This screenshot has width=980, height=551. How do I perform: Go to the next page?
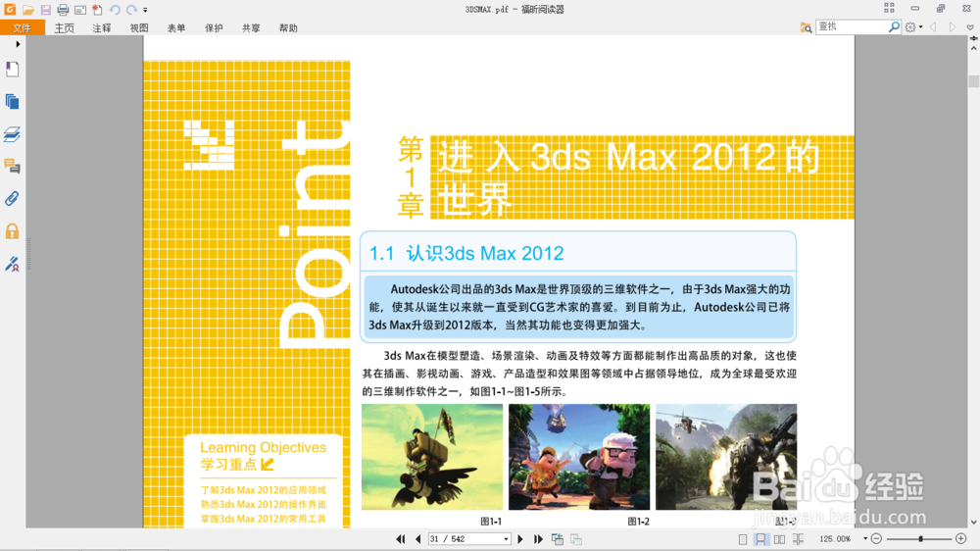[520, 539]
